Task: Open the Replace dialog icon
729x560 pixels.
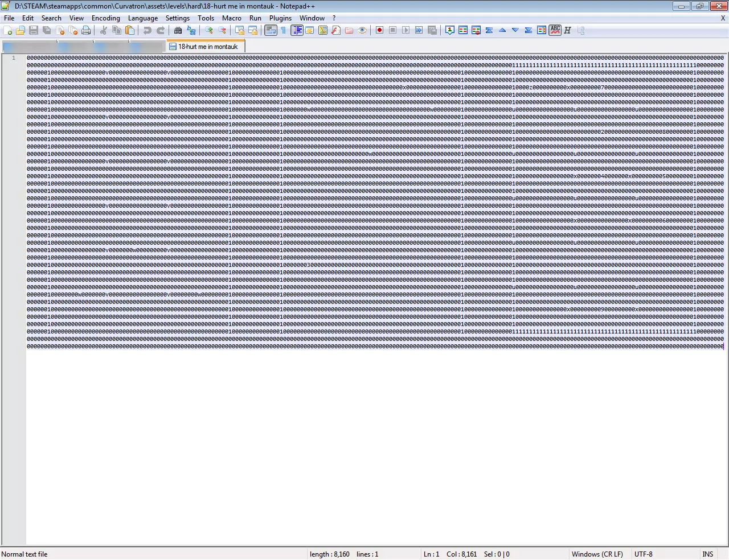Action: 191,30
